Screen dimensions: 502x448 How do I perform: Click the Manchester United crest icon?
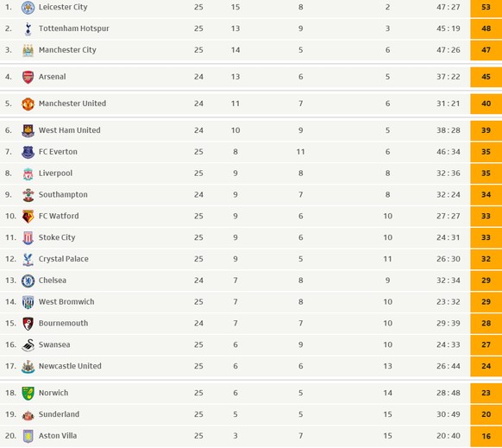click(28, 104)
